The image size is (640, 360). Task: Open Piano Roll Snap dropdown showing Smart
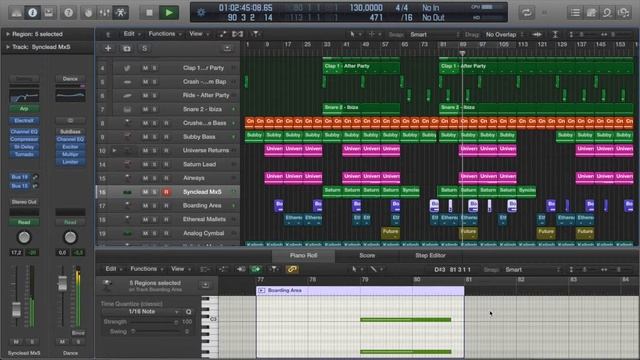tap(533, 270)
